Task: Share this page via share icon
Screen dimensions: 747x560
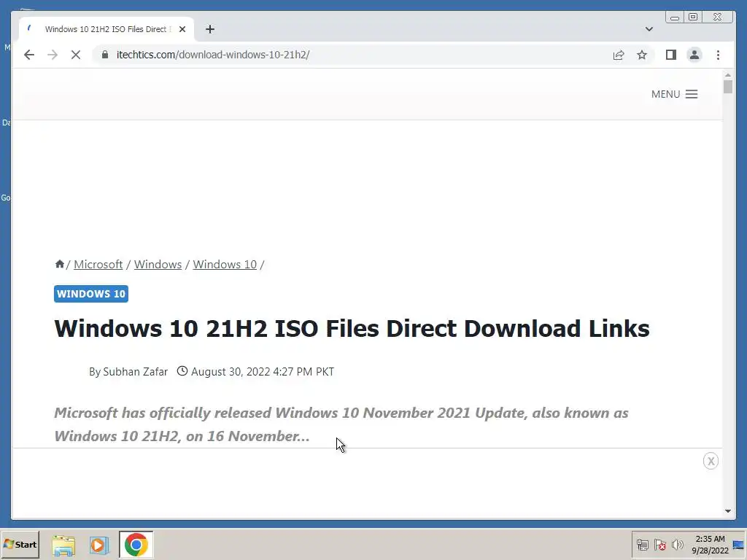Action: pyautogui.click(x=619, y=55)
